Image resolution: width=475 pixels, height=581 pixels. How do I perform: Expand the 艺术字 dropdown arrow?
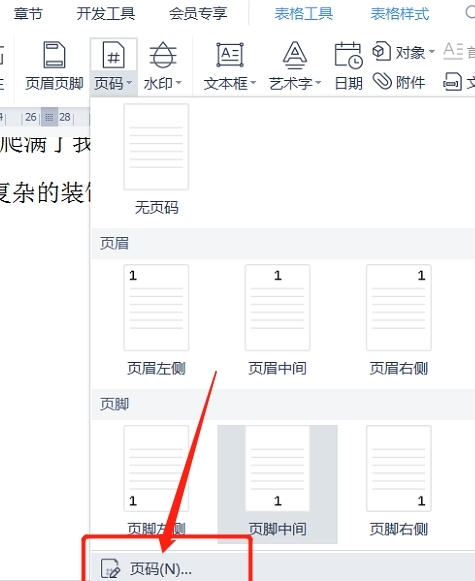(x=318, y=82)
